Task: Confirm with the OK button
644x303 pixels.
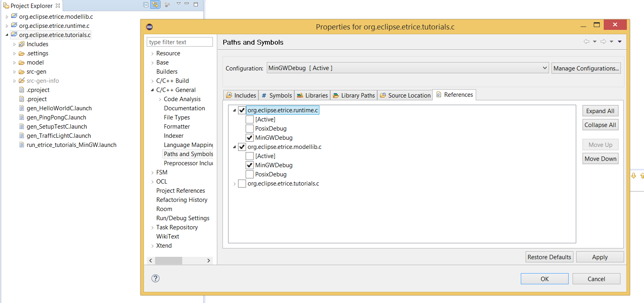Action: pyautogui.click(x=544, y=279)
